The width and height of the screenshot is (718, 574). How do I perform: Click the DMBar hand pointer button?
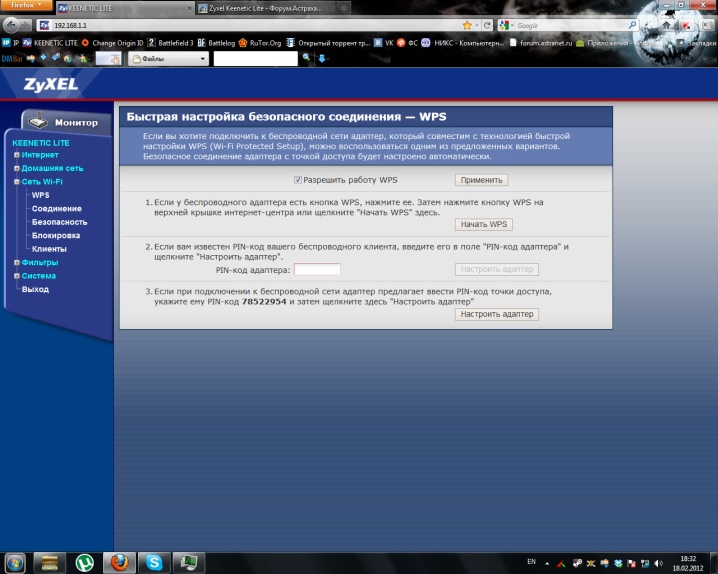[x=108, y=59]
